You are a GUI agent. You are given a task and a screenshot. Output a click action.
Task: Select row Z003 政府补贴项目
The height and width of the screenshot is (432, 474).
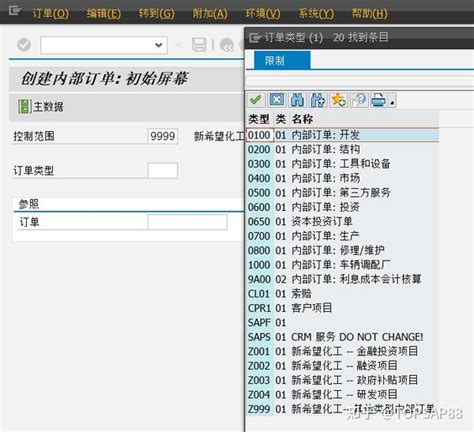tap(343, 380)
